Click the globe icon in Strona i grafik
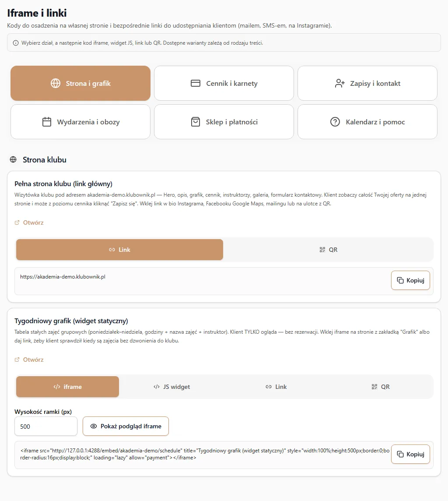448x501 pixels. tap(56, 83)
